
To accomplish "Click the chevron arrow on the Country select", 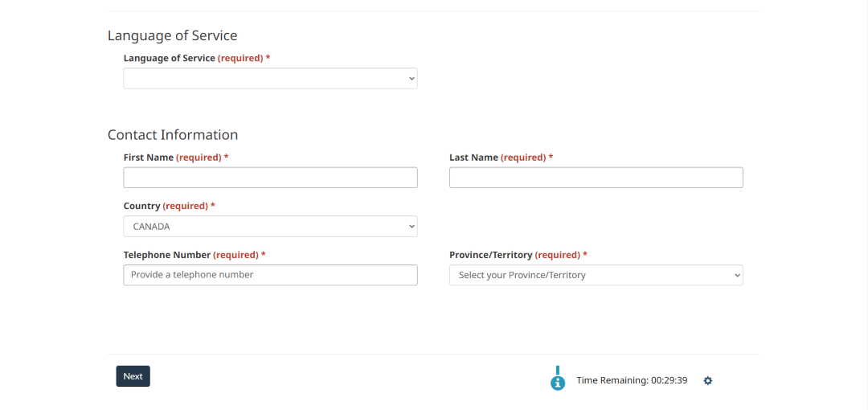I will 411,227.
